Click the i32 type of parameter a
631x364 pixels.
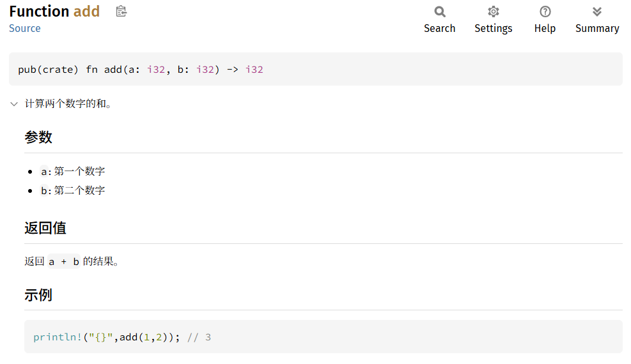point(156,70)
